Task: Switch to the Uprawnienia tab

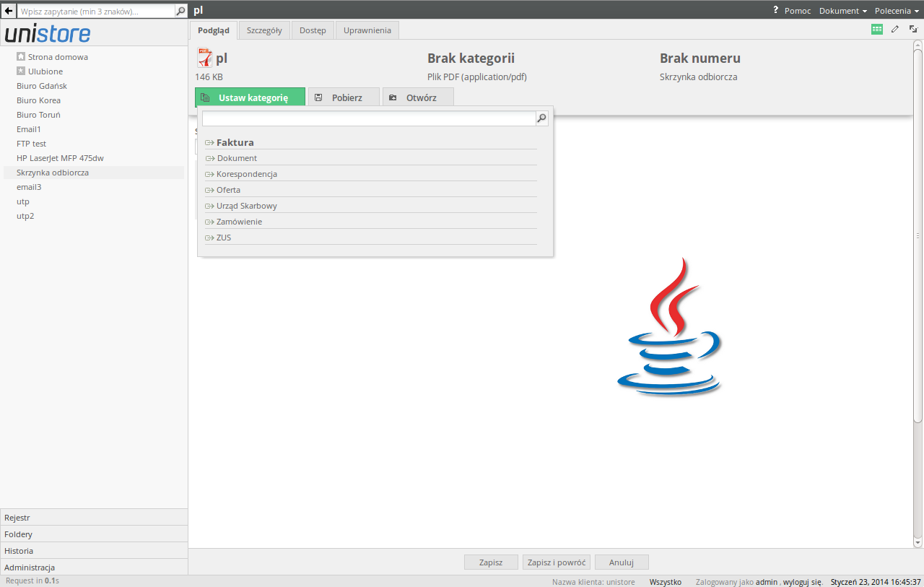Action: point(367,30)
